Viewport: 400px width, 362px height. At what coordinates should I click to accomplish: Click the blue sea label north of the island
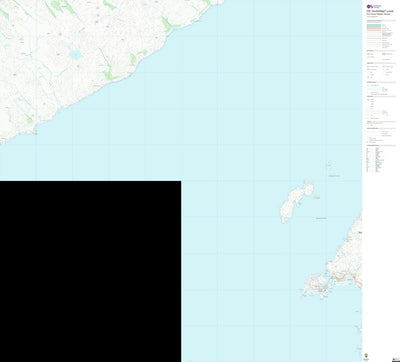pos(334,176)
